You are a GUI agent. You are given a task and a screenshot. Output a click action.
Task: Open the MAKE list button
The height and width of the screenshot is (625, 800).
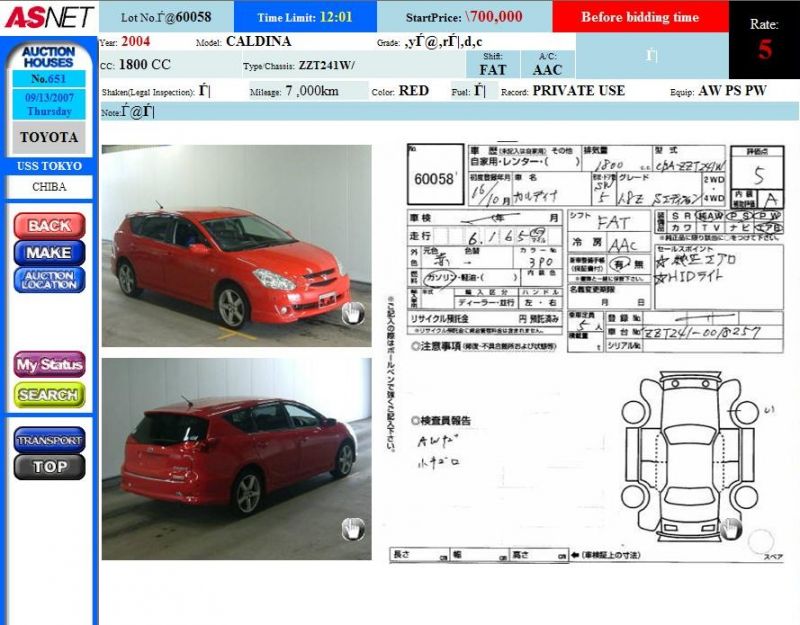(x=49, y=253)
